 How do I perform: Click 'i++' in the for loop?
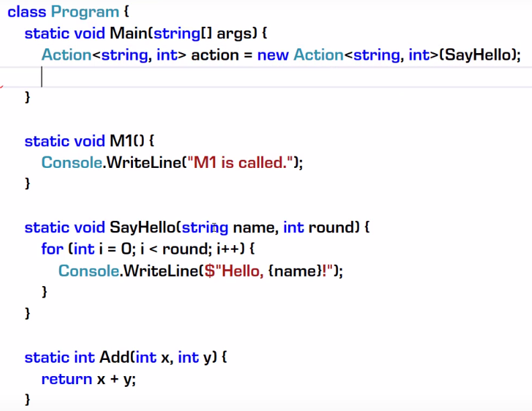click(228, 249)
